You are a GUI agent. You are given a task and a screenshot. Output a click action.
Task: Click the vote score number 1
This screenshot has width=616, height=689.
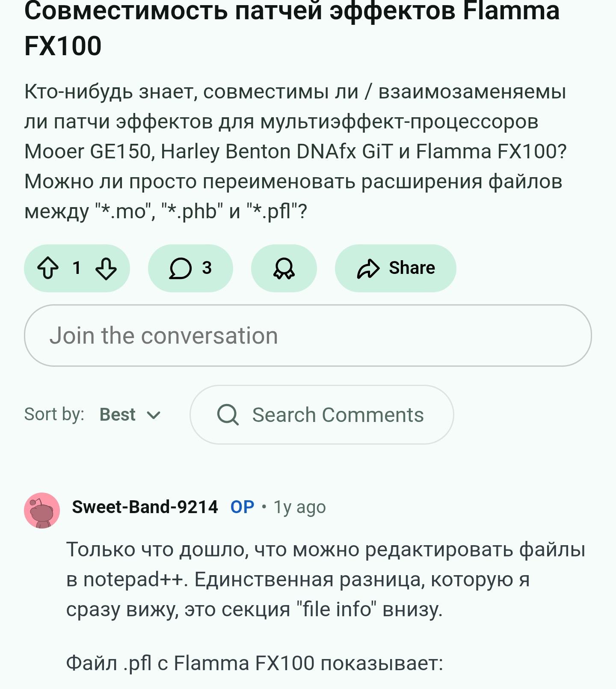77,268
